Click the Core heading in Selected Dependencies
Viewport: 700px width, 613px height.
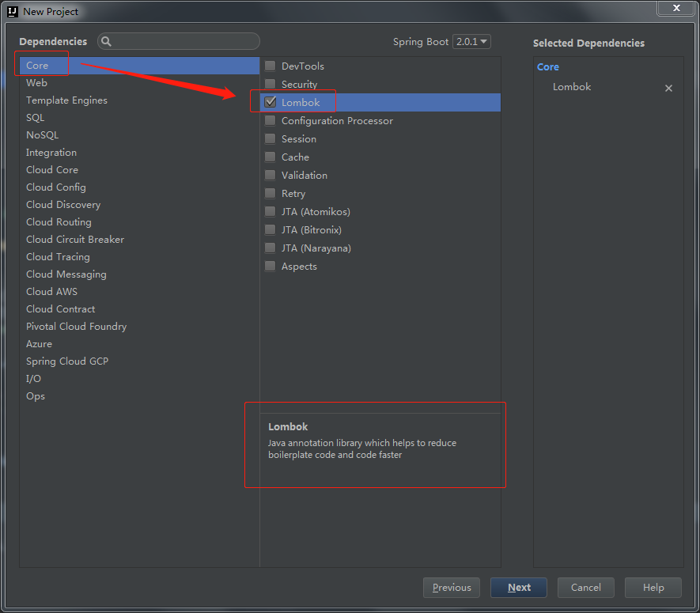point(548,67)
